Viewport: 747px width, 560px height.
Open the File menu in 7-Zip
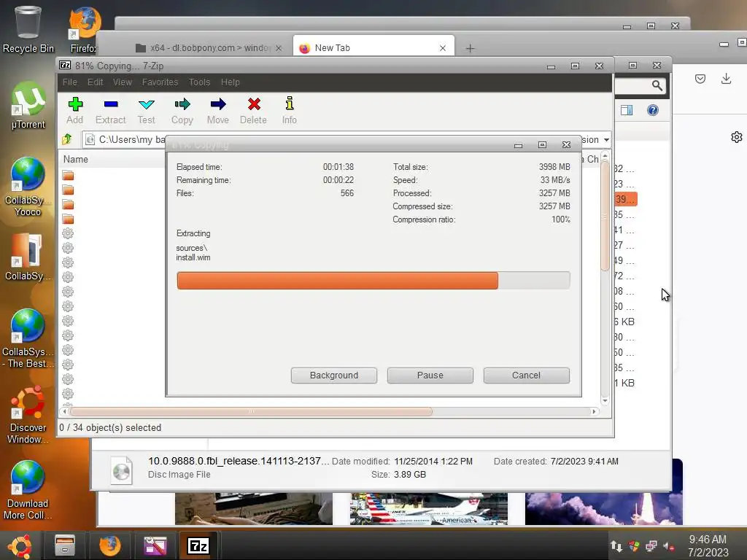pyautogui.click(x=69, y=82)
